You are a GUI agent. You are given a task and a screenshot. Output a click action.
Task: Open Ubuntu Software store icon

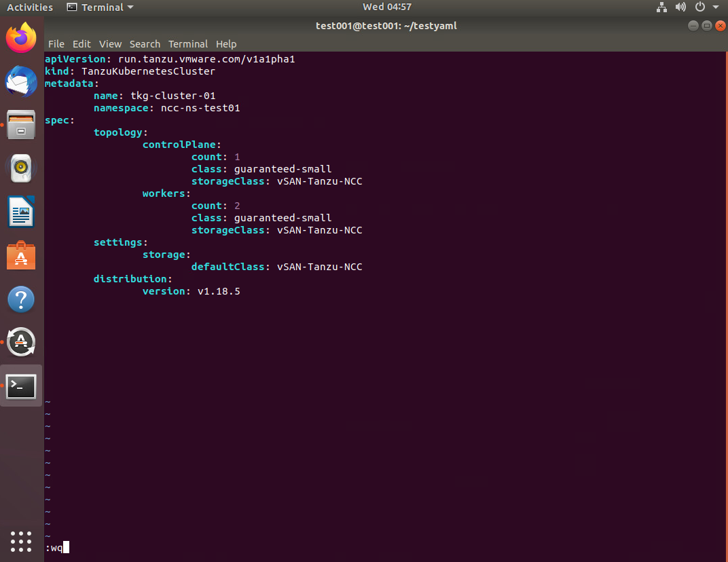[x=21, y=255]
